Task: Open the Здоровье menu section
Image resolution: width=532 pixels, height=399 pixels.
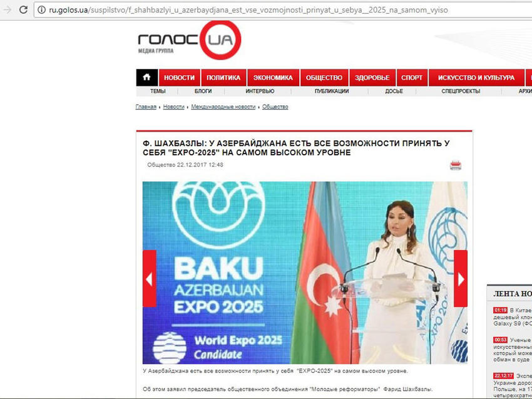Action: pyautogui.click(x=372, y=78)
